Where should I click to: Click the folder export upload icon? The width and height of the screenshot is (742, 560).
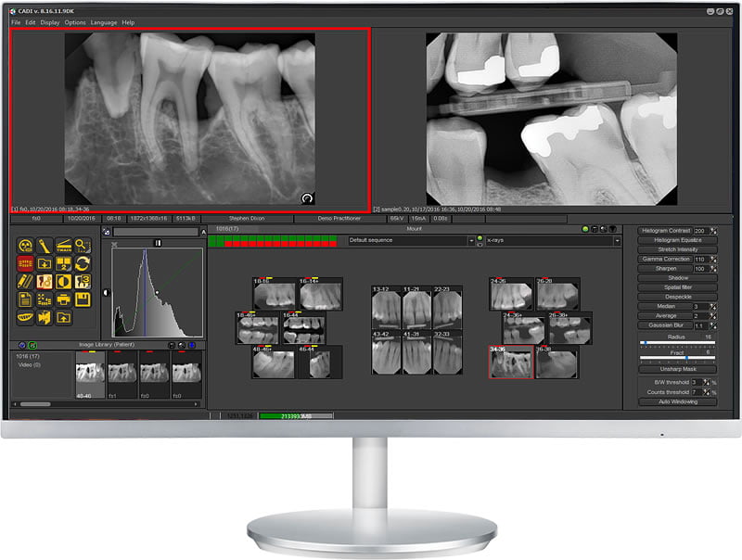63,317
